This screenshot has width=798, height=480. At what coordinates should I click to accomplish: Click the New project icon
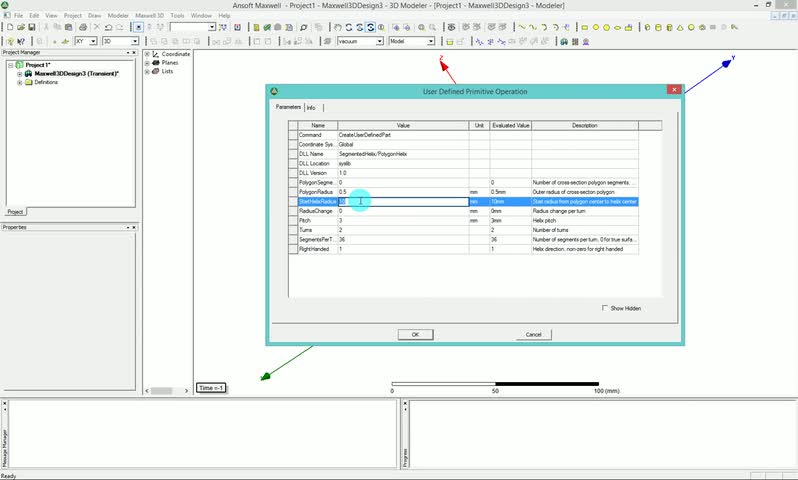pos(10,27)
